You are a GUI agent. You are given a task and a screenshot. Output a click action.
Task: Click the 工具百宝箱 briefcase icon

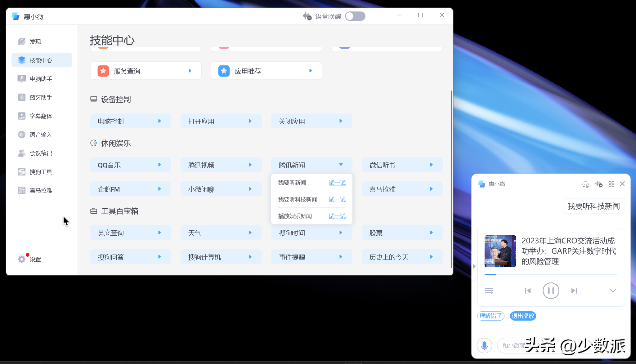(94, 211)
